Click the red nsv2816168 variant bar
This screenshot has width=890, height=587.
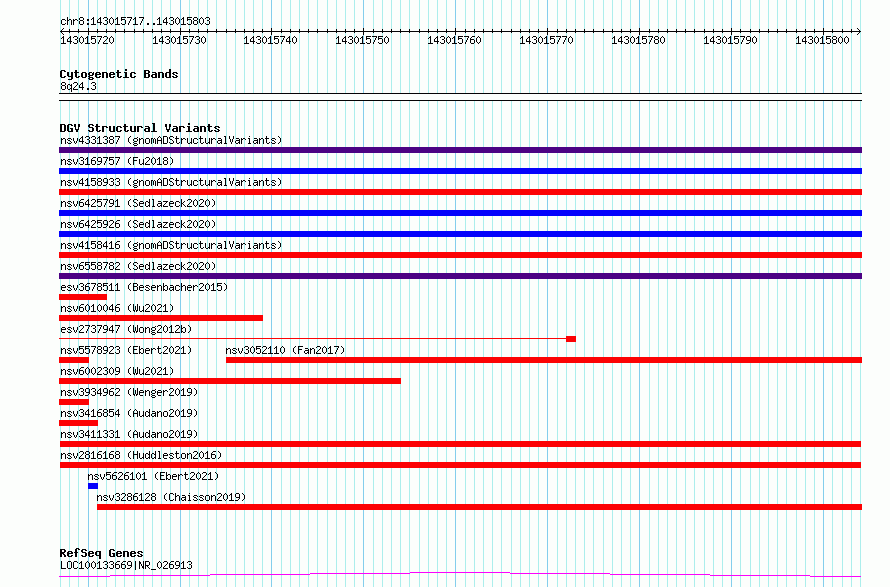click(x=460, y=465)
